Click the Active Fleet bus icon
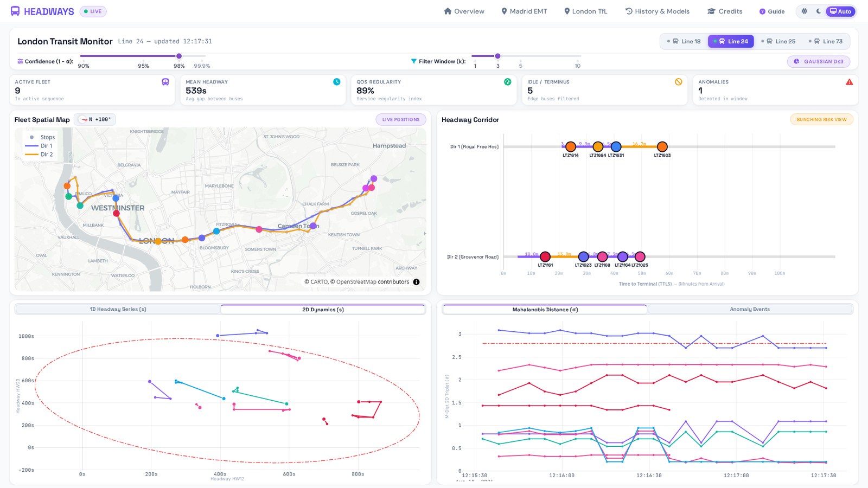Screen dimensions: 868x488 point(165,82)
